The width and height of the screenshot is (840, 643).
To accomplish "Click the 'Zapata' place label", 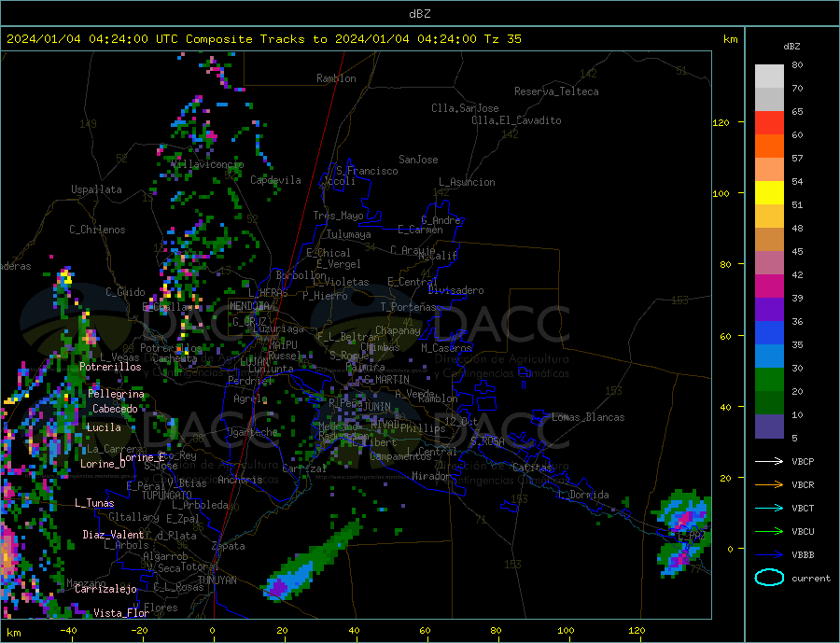I will tap(229, 546).
